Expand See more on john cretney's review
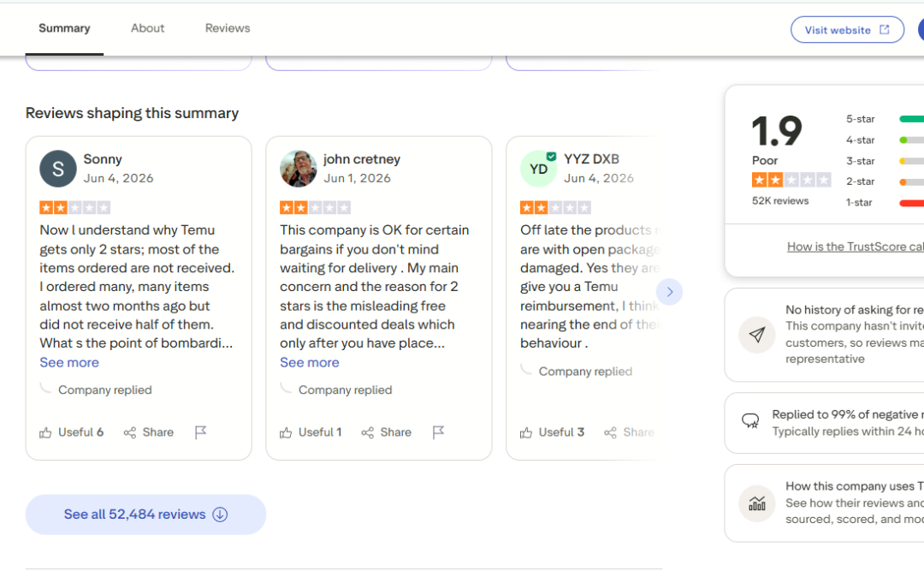 click(x=310, y=362)
